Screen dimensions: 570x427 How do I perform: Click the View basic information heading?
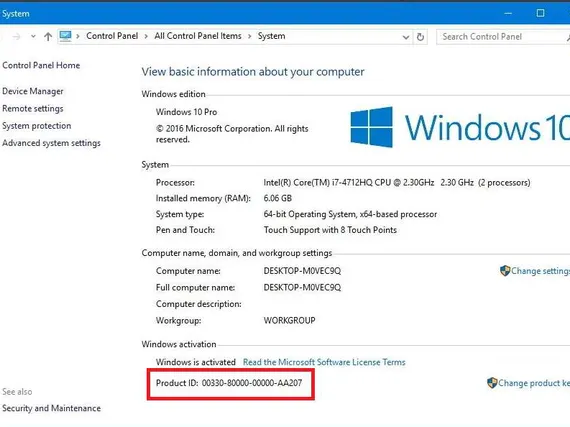click(253, 72)
